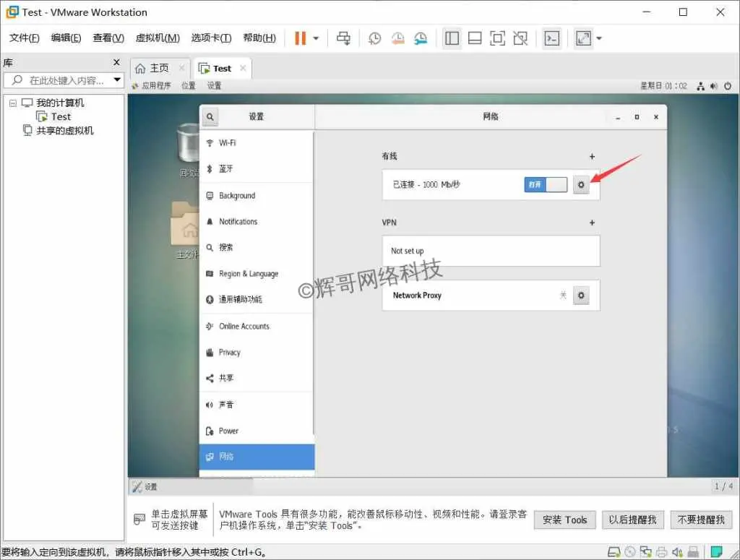The height and width of the screenshot is (560, 740).
Task: Open the 选项卡(T) menu
Action: coord(211,38)
